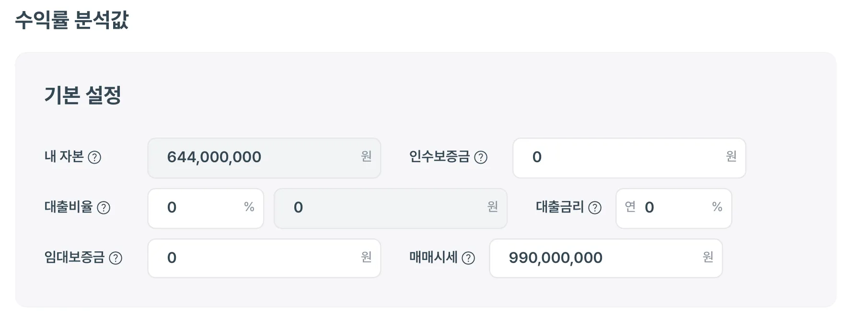The image size is (868, 320).
Task: Select the loan amount 원 field beside 대출비율
Action: click(x=383, y=208)
